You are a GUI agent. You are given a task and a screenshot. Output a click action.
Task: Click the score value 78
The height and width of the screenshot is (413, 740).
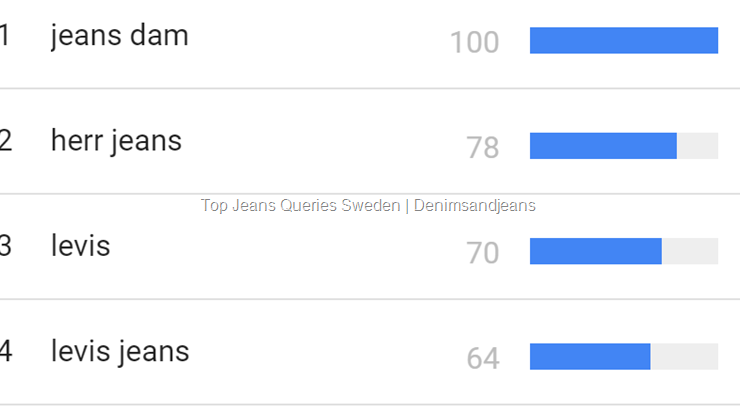click(x=482, y=148)
